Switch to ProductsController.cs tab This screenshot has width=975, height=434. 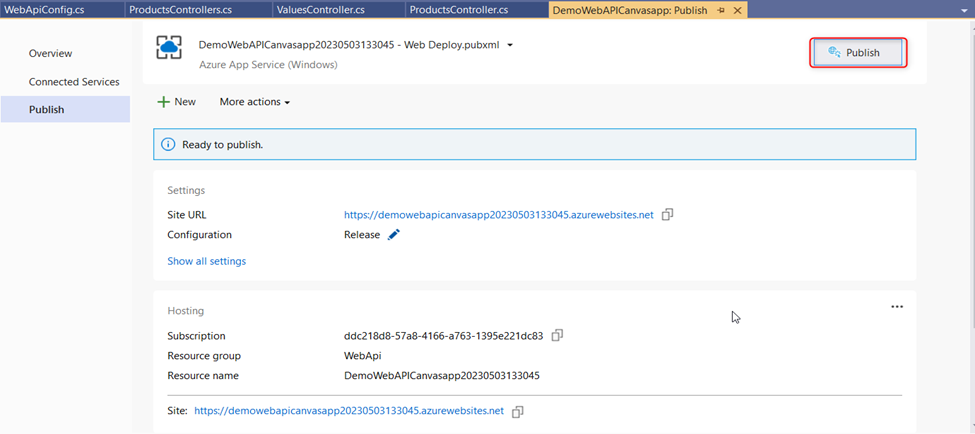click(x=459, y=9)
